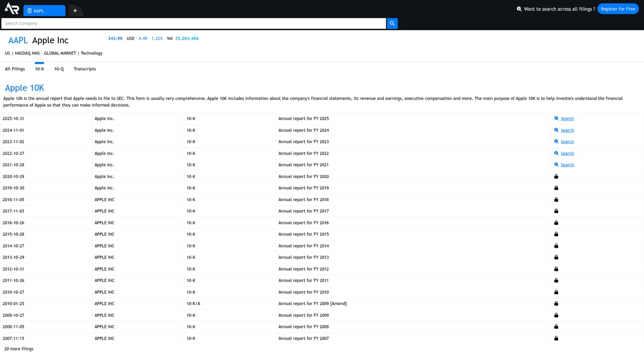Click the Apple 10K heading
This screenshot has width=644, height=362.
coord(25,88)
